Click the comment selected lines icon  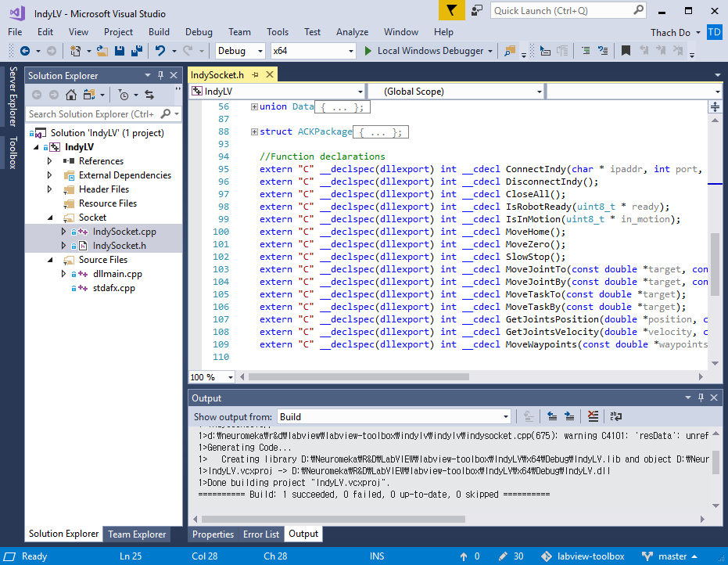586,51
